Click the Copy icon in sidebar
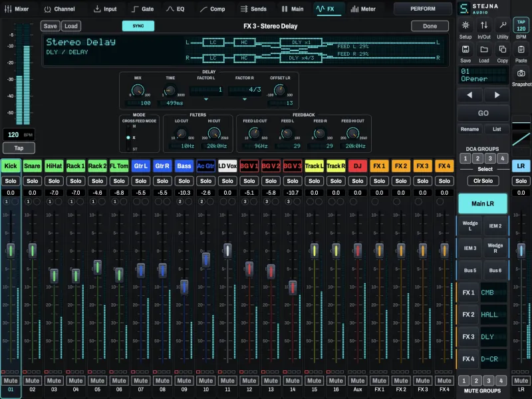 pyautogui.click(x=503, y=49)
